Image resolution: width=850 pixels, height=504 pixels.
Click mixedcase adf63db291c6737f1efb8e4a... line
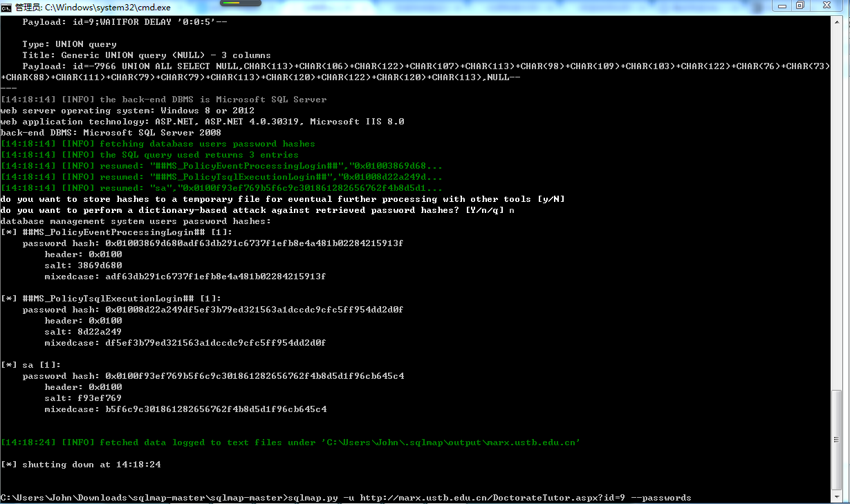[x=185, y=277]
